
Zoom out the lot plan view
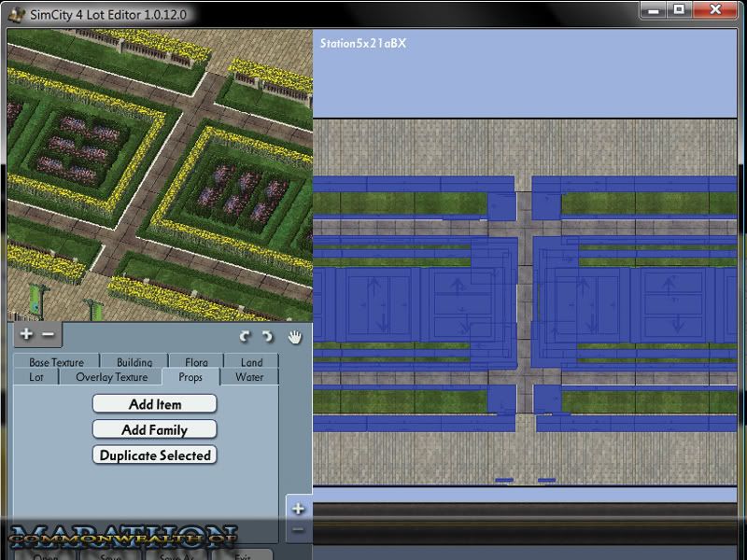(298, 530)
